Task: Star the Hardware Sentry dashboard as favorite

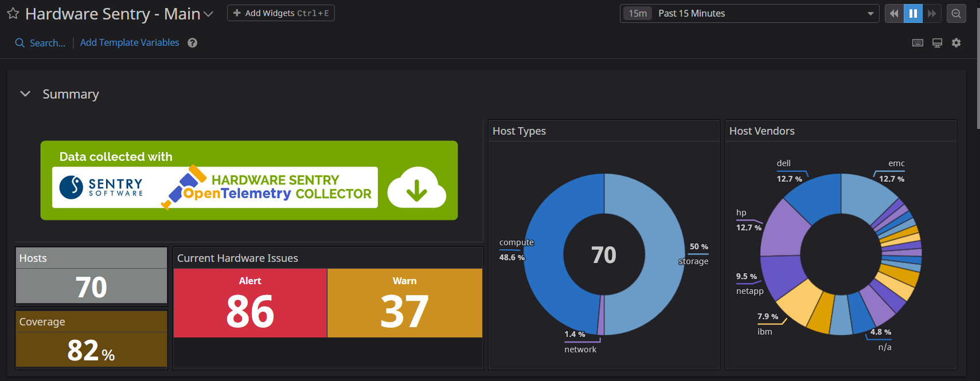Action: point(13,13)
